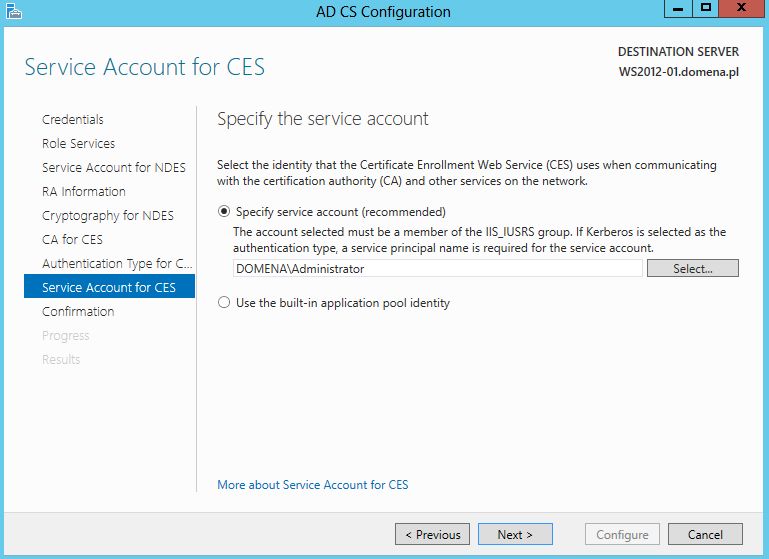The image size is (769, 559).
Task: Open the Role Services step
Action: tap(78, 143)
